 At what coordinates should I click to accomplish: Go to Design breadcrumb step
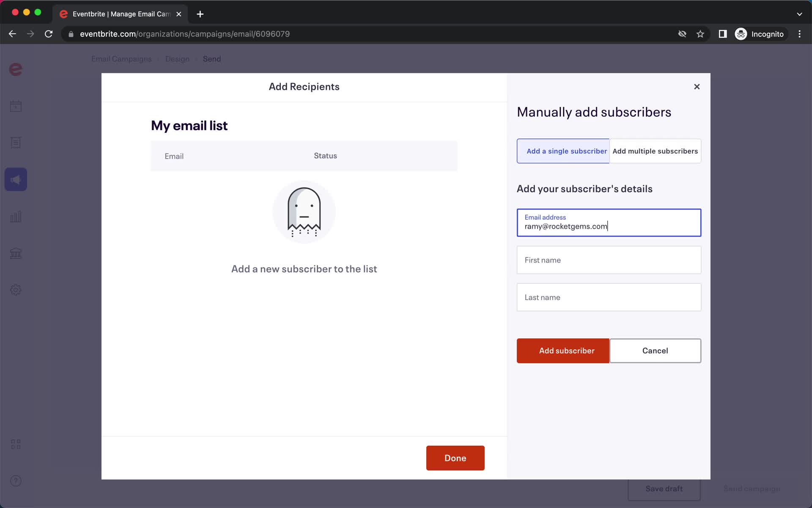coord(177,59)
